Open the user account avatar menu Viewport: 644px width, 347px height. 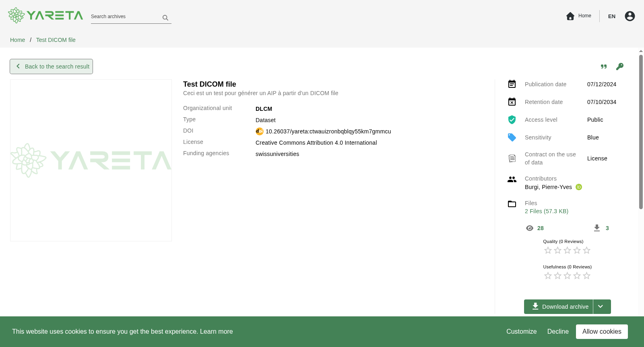point(630,16)
